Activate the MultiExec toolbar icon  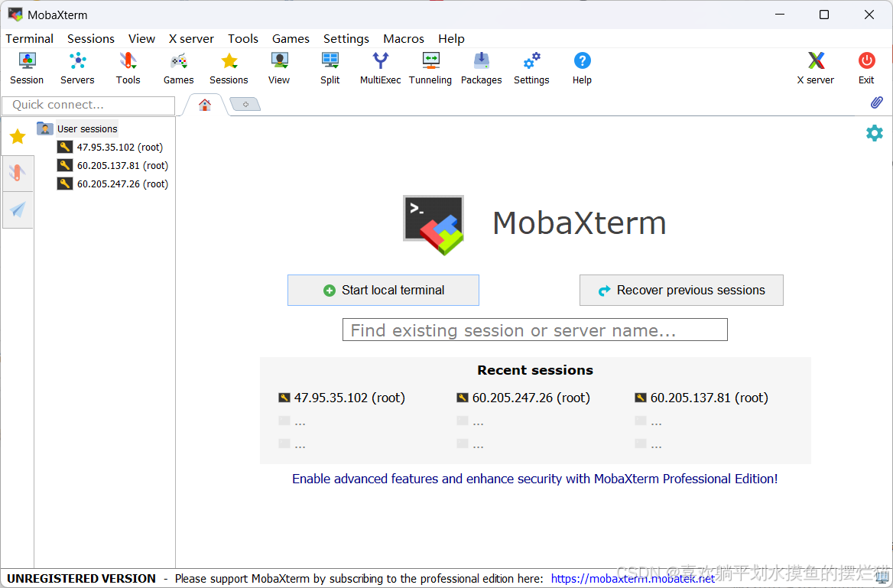[x=381, y=68]
